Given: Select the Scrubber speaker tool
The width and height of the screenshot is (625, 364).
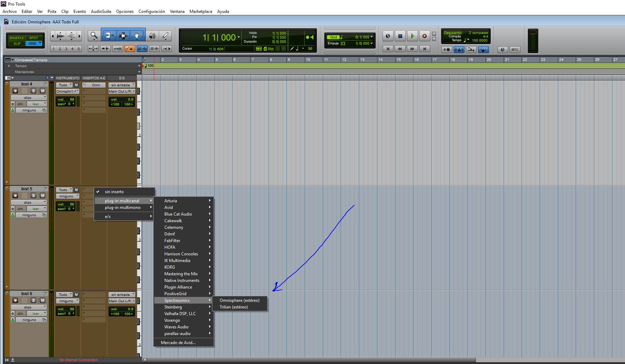Looking at the screenshot, I should [x=152, y=35].
